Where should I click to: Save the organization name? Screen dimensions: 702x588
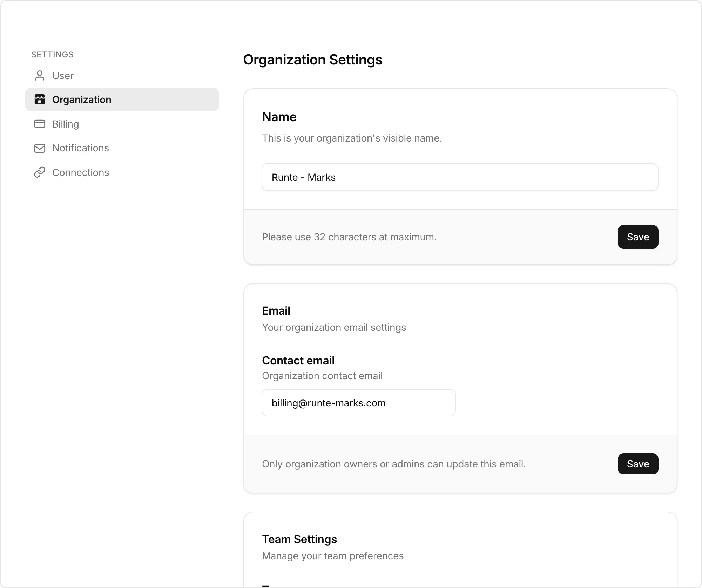[x=638, y=237]
